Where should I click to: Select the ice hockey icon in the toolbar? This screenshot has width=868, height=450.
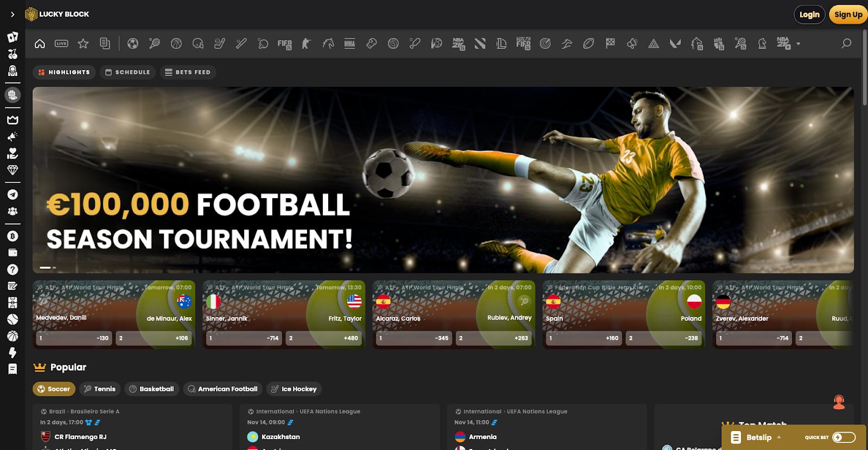220,43
